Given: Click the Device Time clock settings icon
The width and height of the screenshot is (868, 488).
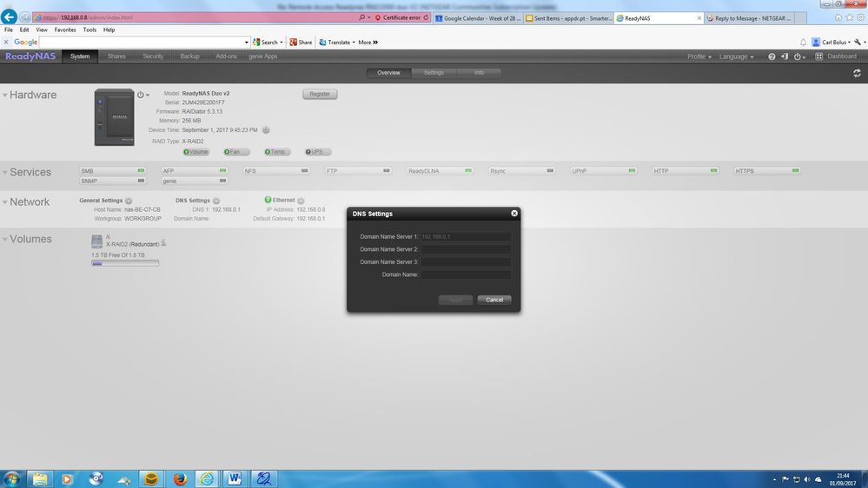Looking at the screenshot, I should click(x=266, y=130).
